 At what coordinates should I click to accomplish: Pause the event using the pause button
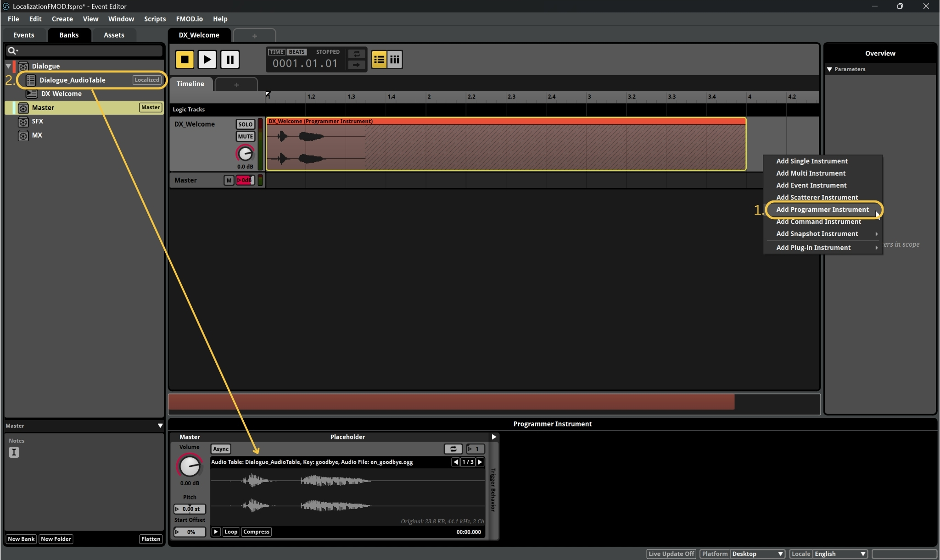(230, 59)
